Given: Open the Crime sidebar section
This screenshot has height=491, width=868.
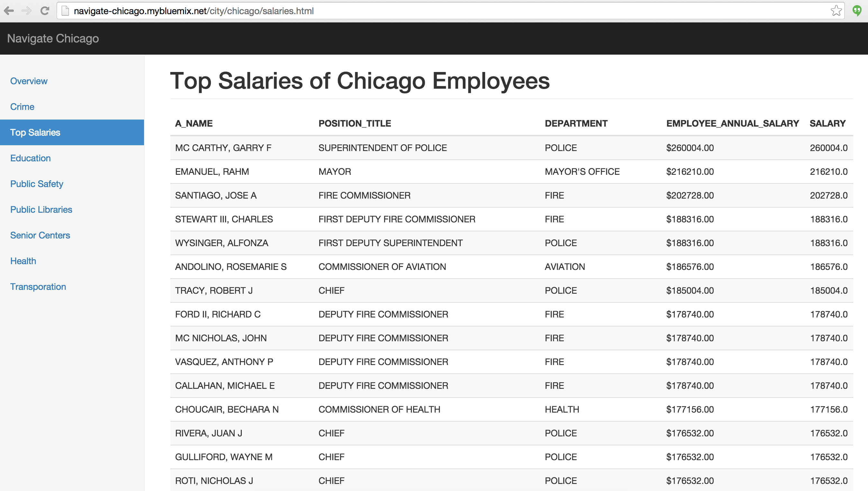Looking at the screenshot, I should pos(22,107).
